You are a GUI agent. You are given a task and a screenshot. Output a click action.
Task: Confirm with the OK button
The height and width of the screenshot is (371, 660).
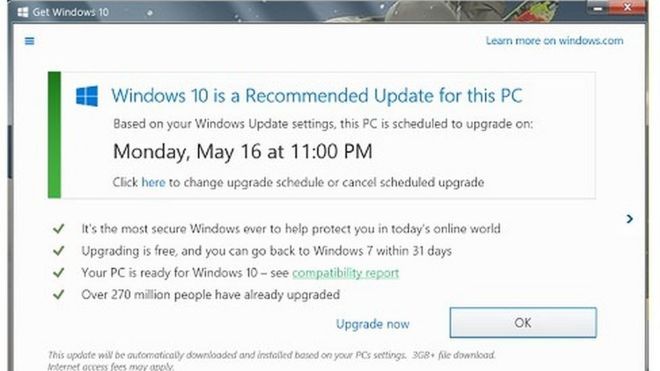(523, 323)
